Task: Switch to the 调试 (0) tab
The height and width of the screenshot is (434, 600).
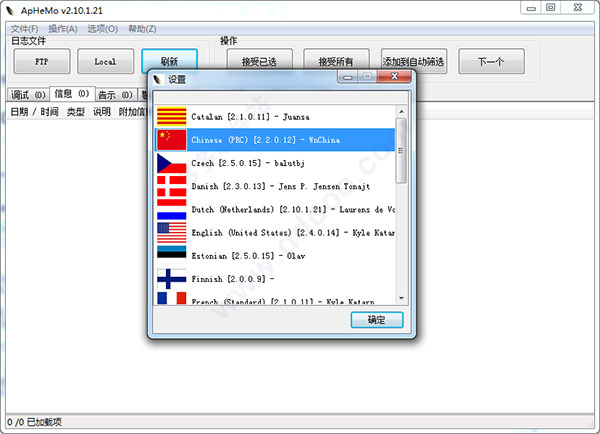Action: [x=28, y=95]
